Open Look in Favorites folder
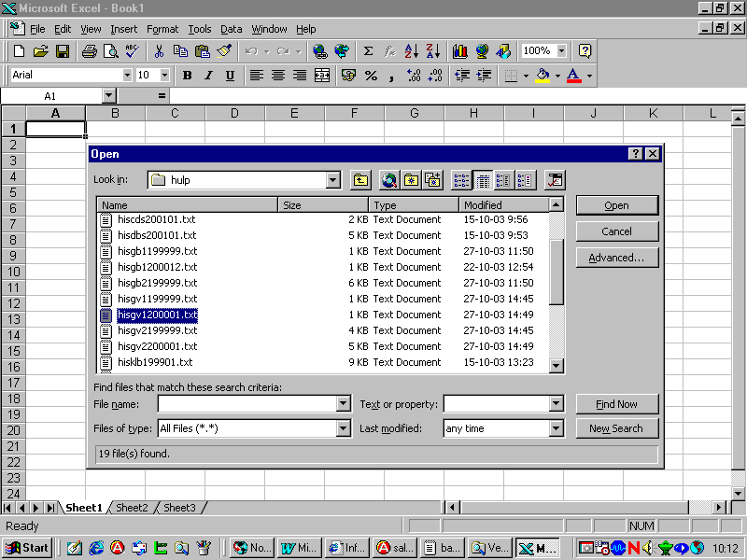 click(x=411, y=180)
